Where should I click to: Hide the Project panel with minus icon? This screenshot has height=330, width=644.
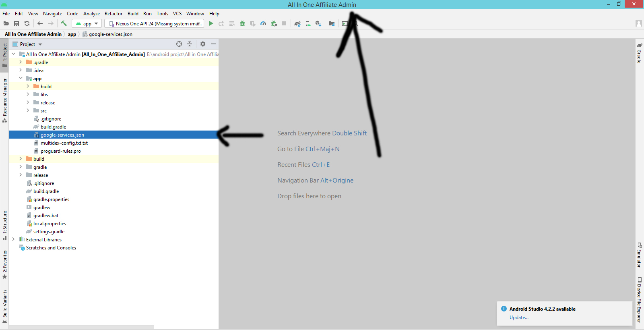tap(213, 44)
